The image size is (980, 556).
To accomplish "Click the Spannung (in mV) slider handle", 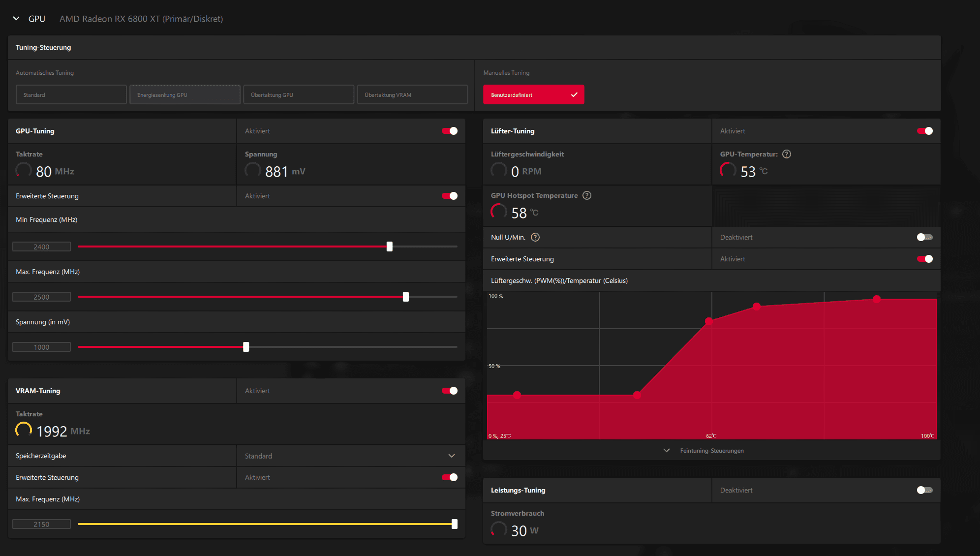I will pos(246,347).
